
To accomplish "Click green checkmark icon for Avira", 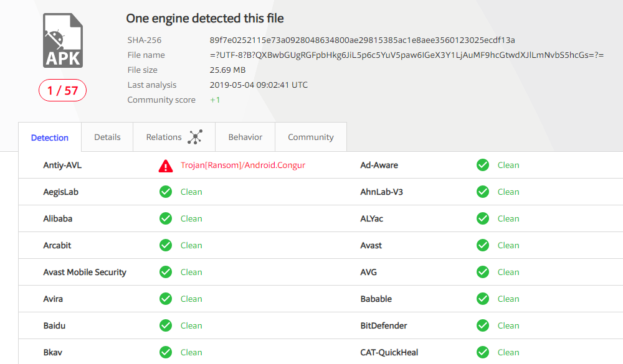I will (x=166, y=299).
